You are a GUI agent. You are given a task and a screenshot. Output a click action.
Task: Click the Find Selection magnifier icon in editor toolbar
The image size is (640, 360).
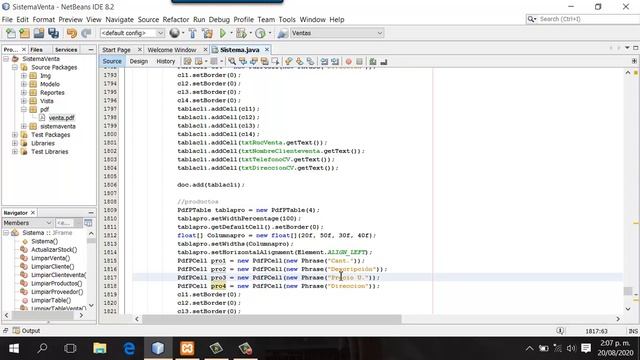232,61
